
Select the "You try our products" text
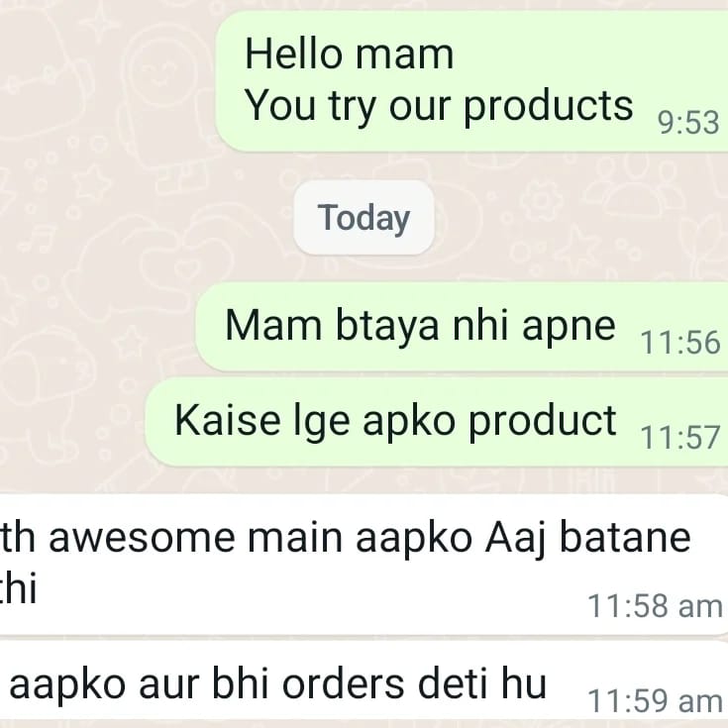point(439,107)
